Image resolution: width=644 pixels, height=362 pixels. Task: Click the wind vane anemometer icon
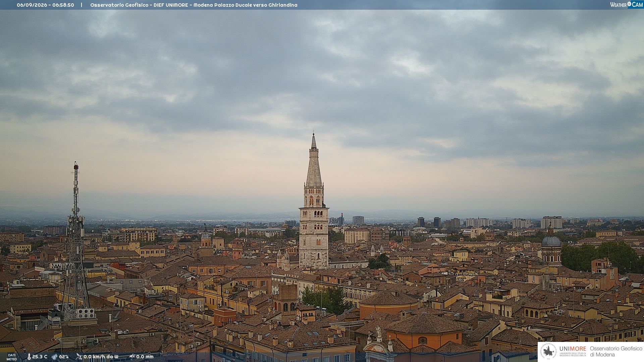point(79,357)
